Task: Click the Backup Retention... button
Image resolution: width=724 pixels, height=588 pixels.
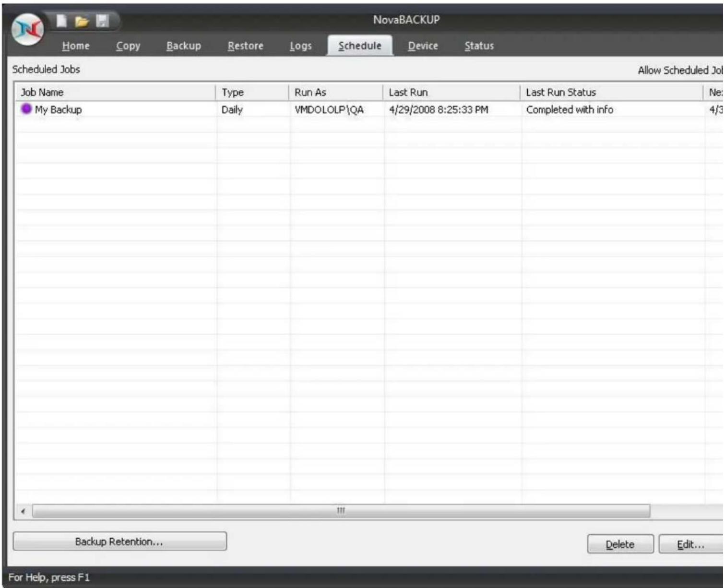Action: point(119,541)
